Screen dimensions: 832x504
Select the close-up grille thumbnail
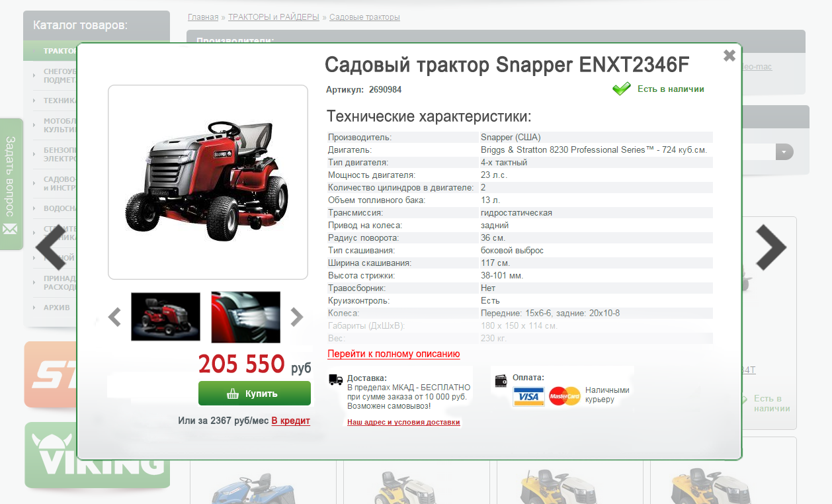(245, 317)
